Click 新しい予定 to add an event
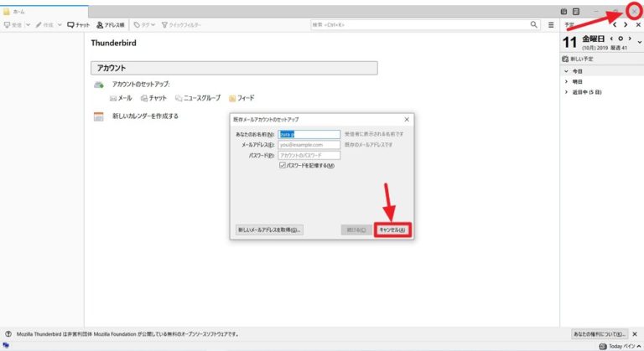Viewport: 644px width, 351px height. 578,59
